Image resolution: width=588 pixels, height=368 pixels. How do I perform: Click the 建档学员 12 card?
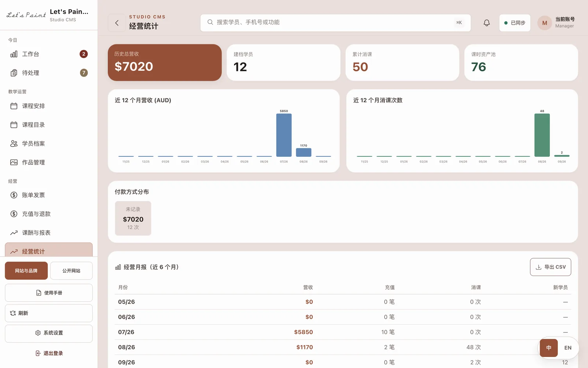click(283, 63)
